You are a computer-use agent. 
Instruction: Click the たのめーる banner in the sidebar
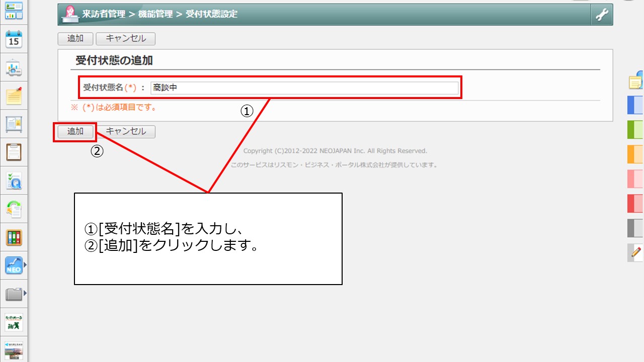(14, 322)
